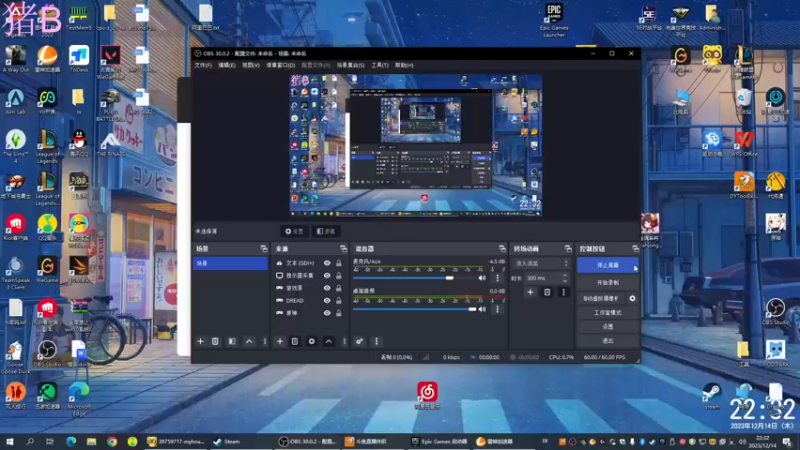Open the Docks menu in OBS
The image size is (800, 450).
[x=280, y=65]
